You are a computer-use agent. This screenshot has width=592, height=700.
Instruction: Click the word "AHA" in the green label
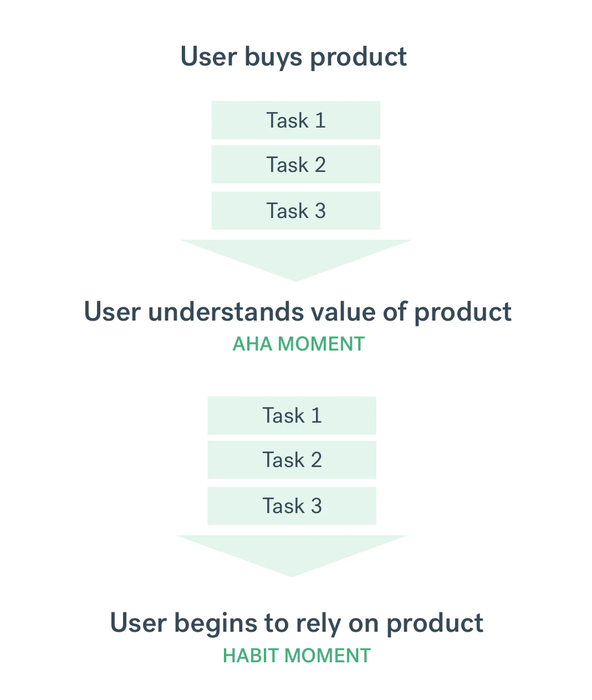click(x=252, y=344)
